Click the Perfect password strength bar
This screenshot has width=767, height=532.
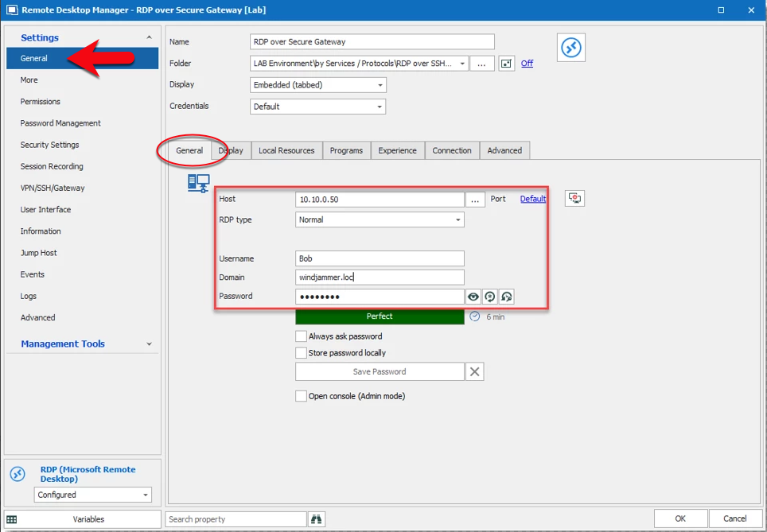coord(380,316)
